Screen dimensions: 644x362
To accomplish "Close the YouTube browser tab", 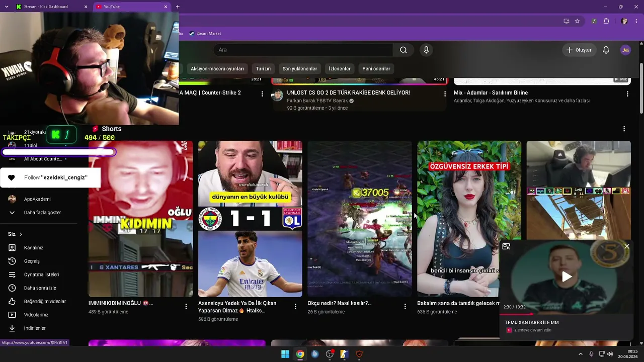I will tap(166, 7).
